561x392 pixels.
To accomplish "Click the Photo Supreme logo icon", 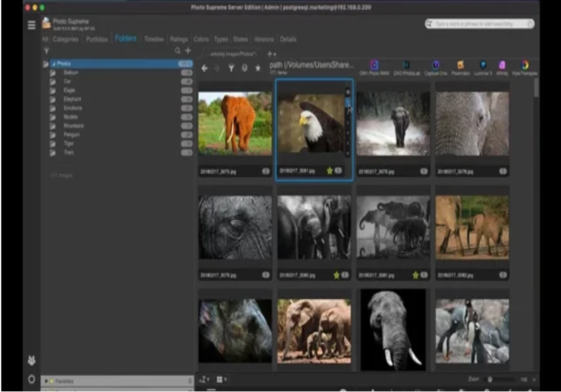I will pyautogui.click(x=46, y=23).
